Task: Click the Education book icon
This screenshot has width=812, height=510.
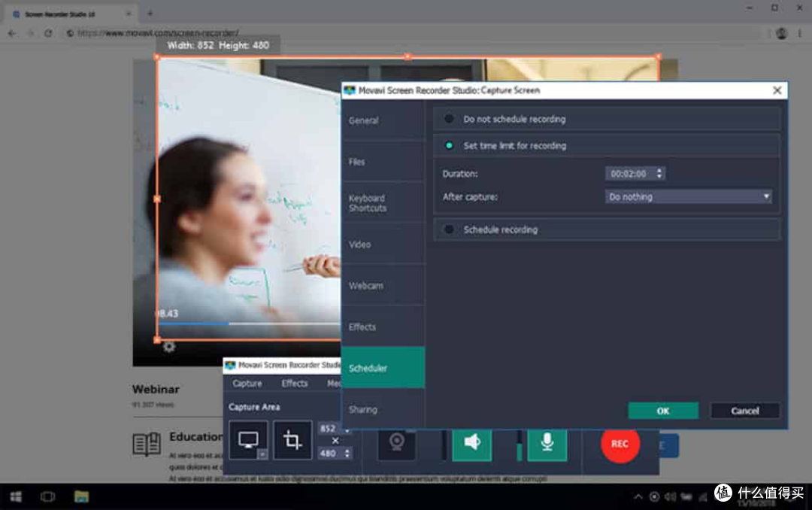Action: click(147, 444)
